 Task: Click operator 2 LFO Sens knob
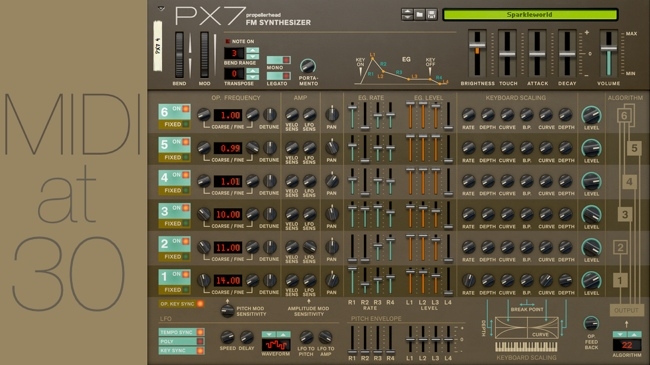(x=309, y=247)
